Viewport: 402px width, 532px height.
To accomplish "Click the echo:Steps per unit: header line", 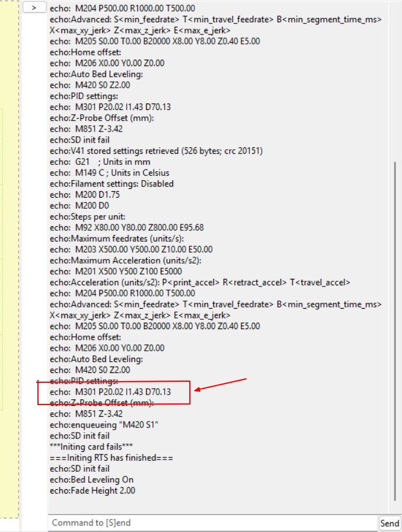I will coord(88,216).
